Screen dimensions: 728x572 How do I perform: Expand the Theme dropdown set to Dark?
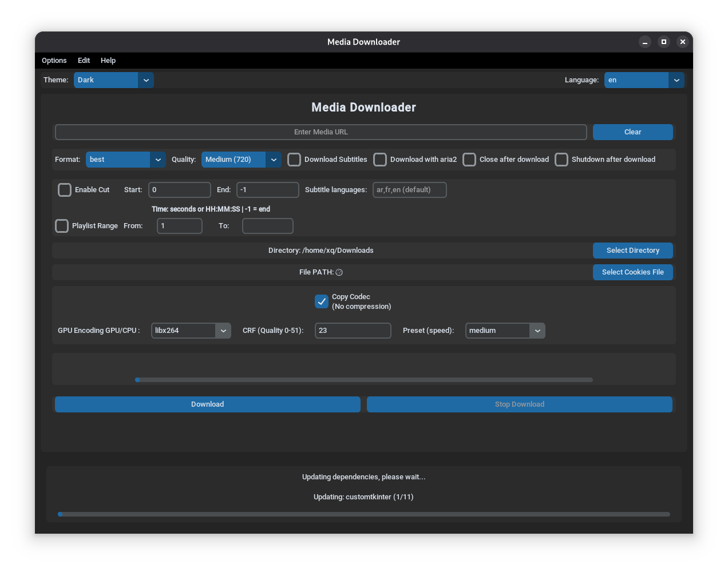114,80
